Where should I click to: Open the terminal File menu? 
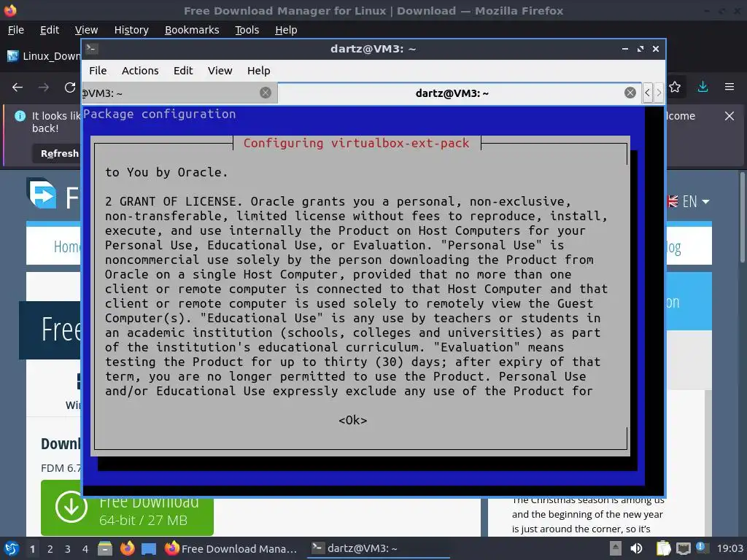[98, 71]
